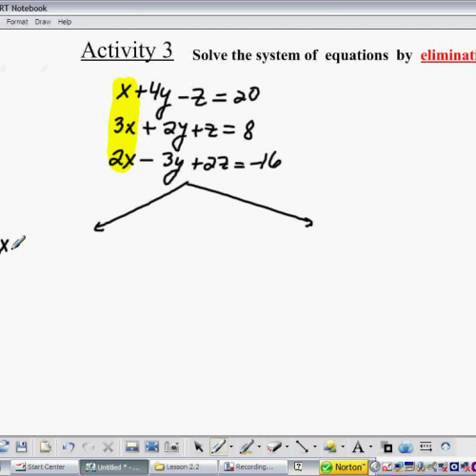
Task: Select the Shapes tool
Action: 330,447
